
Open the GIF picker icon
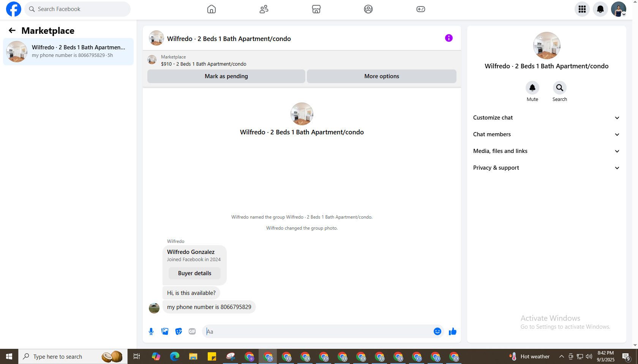coord(192,331)
